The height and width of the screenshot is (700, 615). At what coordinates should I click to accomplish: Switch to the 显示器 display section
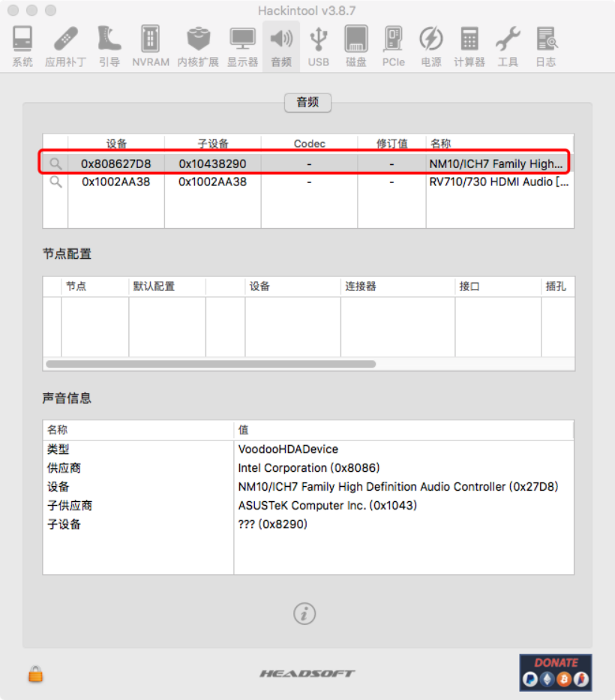click(242, 45)
